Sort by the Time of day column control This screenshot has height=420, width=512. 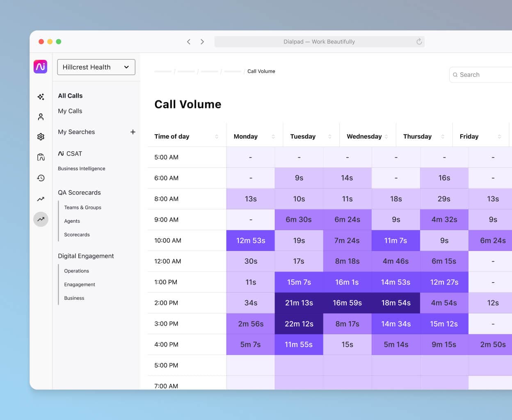pos(217,136)
